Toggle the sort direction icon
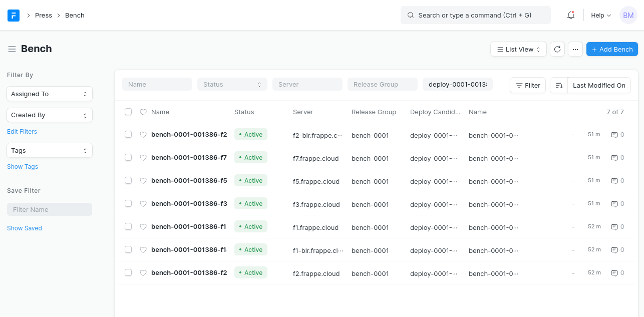The height and width of the screenshot is (317, 644). (x=559, y=85)
